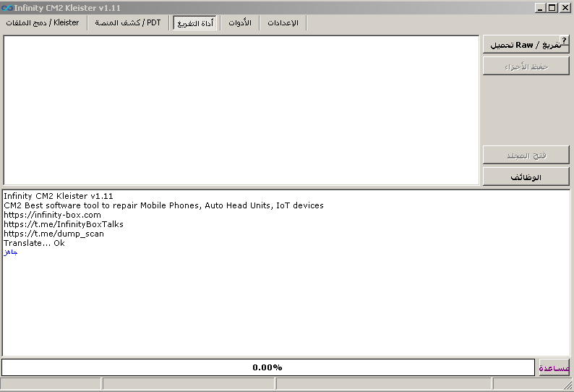Click the 0.00% progress bar
This screenshot has width=574, height=392.
tap(267, 367)
